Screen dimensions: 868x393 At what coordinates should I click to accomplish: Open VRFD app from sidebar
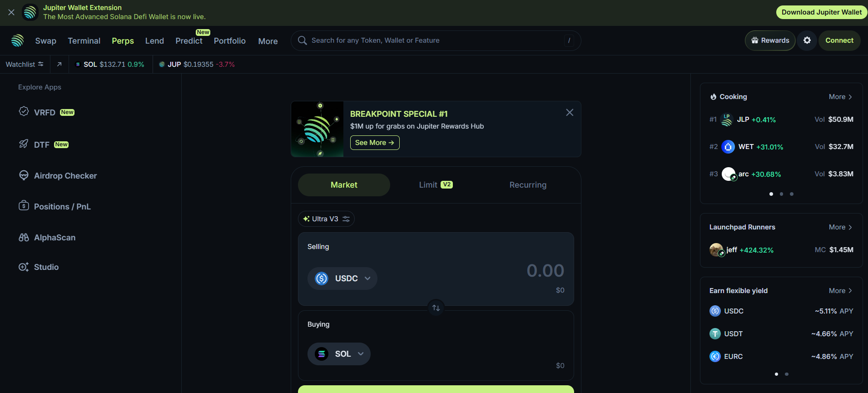coord(45,112)
